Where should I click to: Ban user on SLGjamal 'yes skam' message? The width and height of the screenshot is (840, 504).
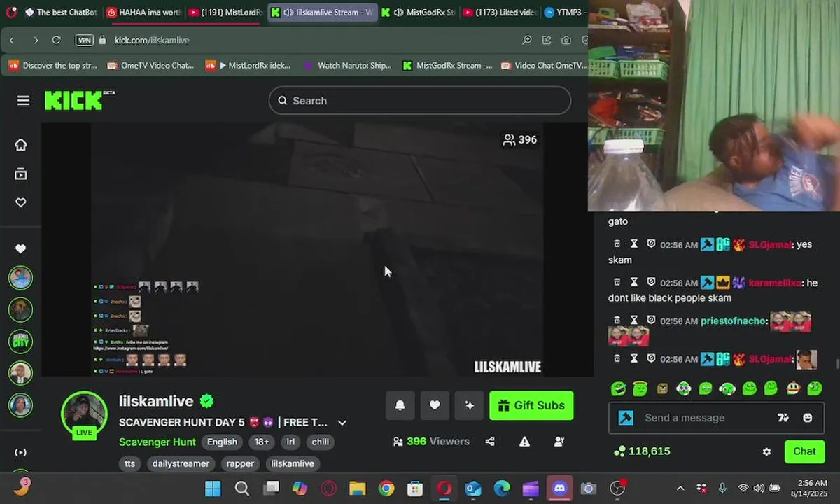click(x=651, y=244)
